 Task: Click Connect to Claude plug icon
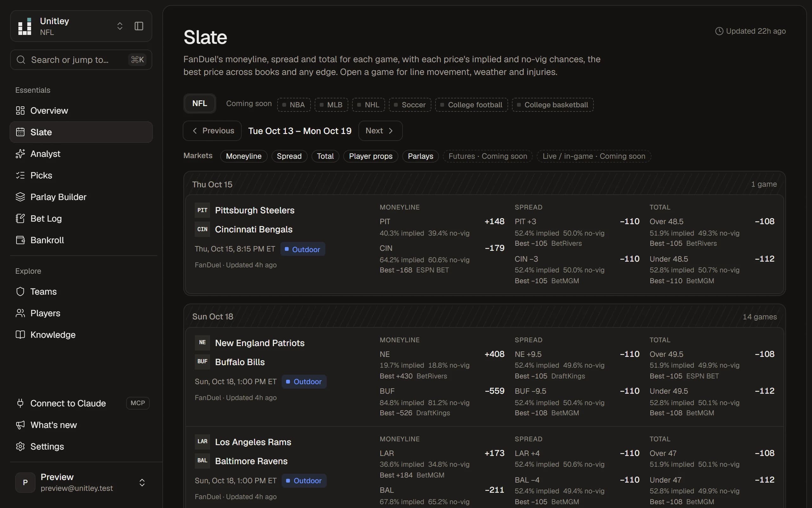pyautogui.click(x=21, y=403)
